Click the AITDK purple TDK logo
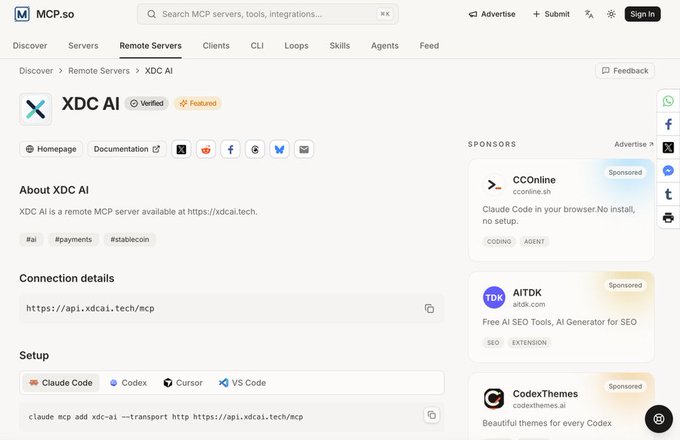 494,297
